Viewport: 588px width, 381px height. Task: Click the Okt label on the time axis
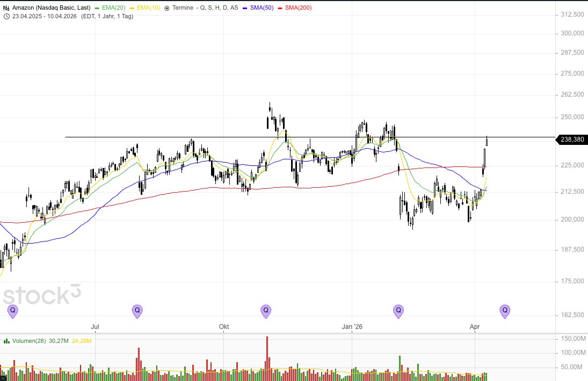[x=224, y=327]
